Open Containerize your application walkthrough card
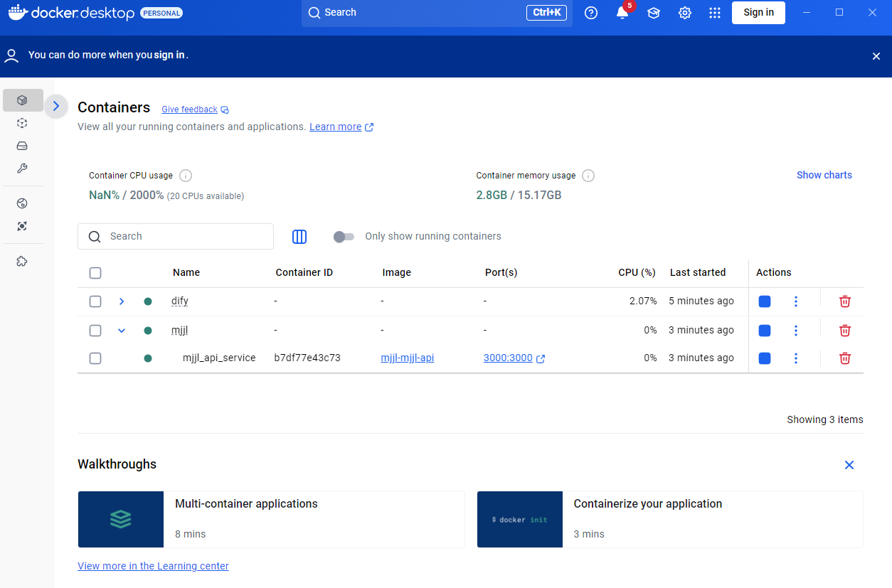Image resolution: width=892 pixels, height=588 pixels. tap(670, 519)
